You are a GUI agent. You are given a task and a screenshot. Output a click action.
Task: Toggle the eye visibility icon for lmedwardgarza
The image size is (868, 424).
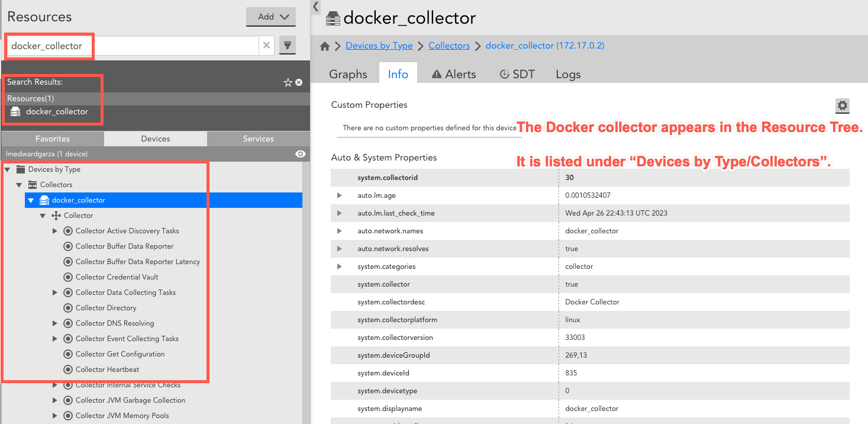pyautogui.click(x=301, y=154)
